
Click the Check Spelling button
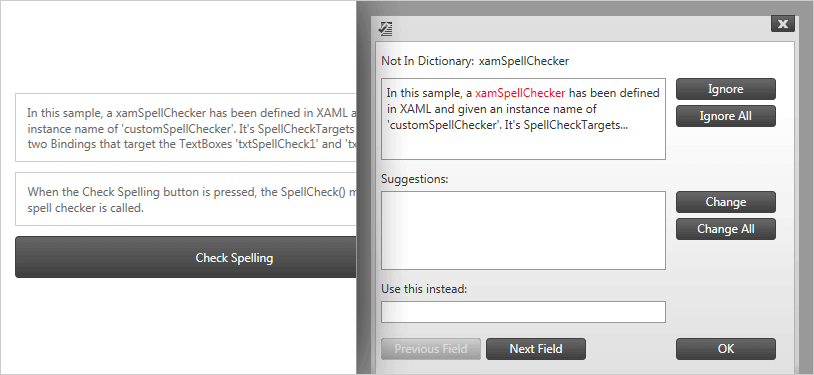[185, 257]
